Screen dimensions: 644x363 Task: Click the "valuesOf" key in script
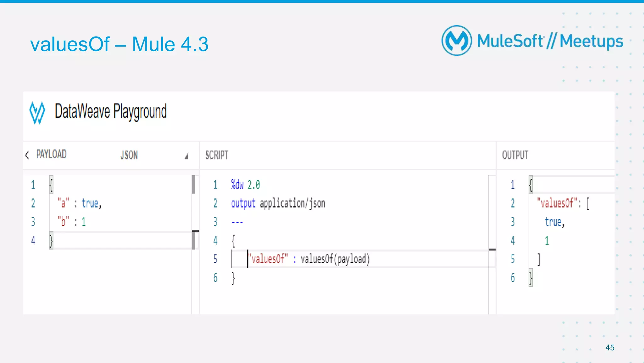(x=268, y=259)
